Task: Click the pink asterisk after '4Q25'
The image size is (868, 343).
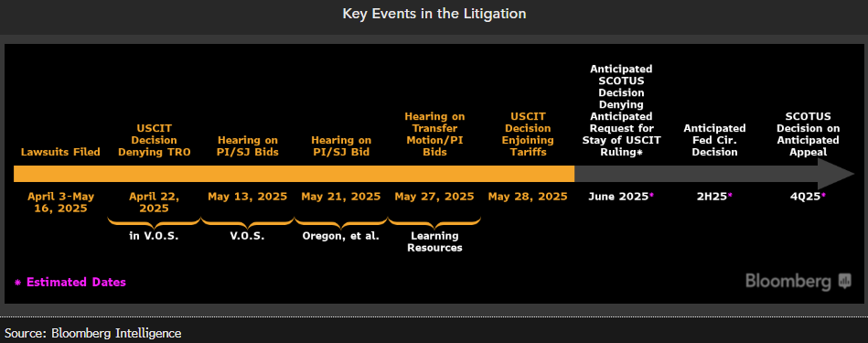Action: tap(824, 196)
